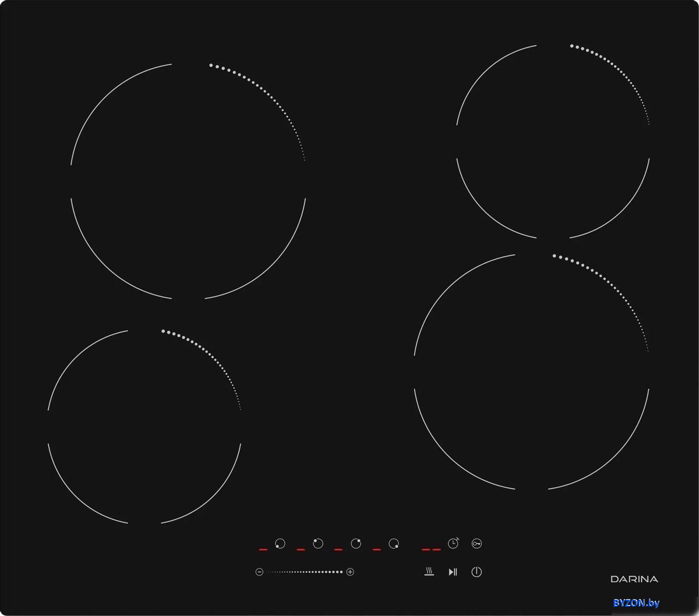
Task: Select the top-left burner zone icon
Action: [x=318, y=544]
